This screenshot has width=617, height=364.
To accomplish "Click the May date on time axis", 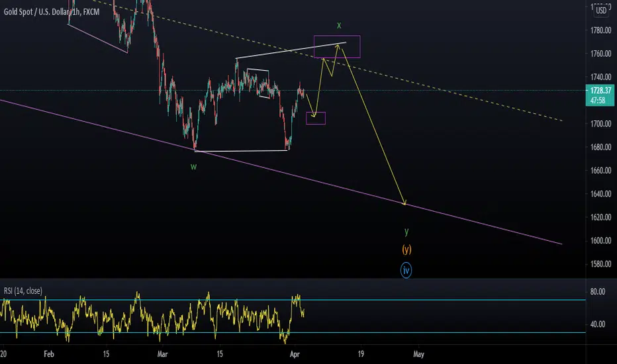I will (418, 354).
